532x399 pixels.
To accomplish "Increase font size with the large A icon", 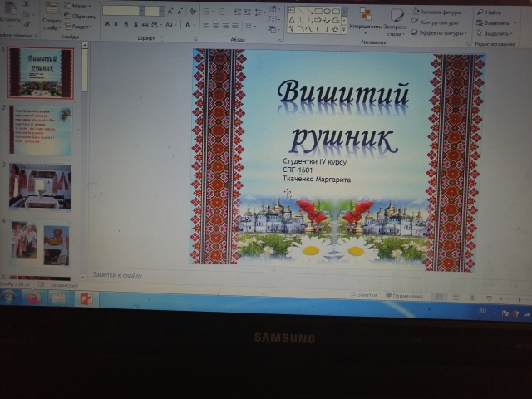I will 170,12.
